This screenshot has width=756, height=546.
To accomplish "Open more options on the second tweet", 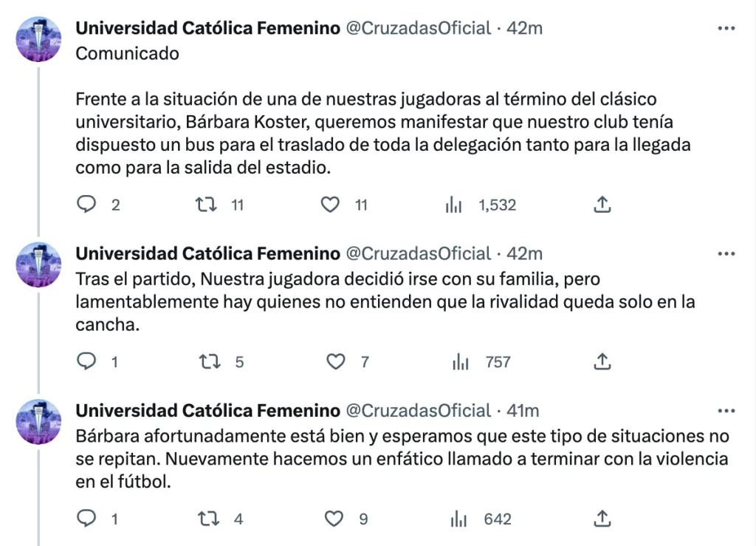I will (726, 253).
